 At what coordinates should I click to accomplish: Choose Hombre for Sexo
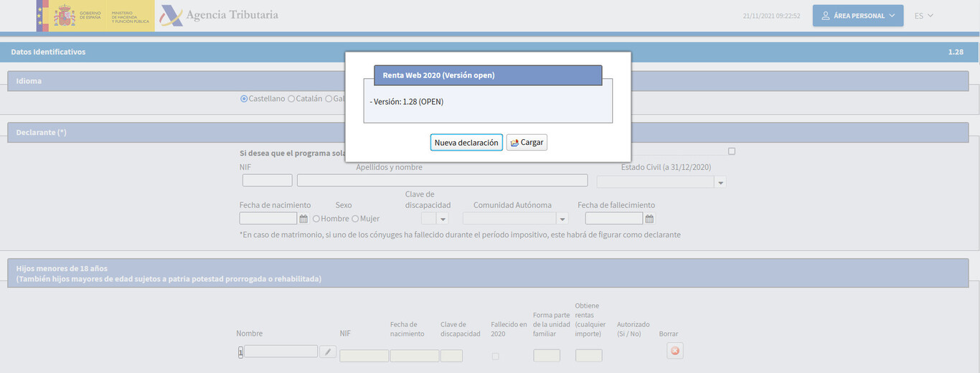(316, 219)
